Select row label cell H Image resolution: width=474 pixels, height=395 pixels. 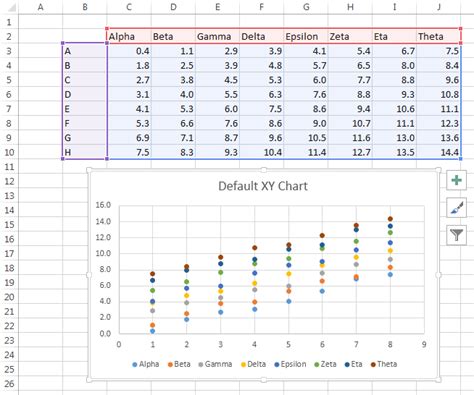pyautogui.click(x=85, y=152)
